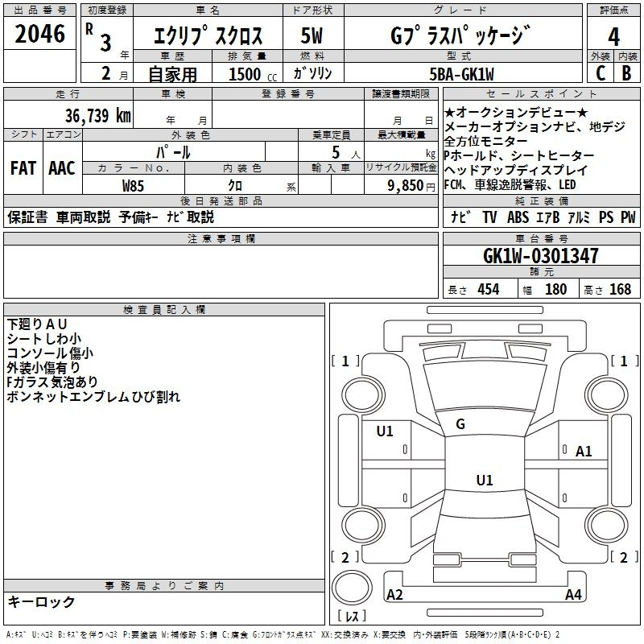
Task: Click PS in genuine equipment
Action: click(606, 217)
